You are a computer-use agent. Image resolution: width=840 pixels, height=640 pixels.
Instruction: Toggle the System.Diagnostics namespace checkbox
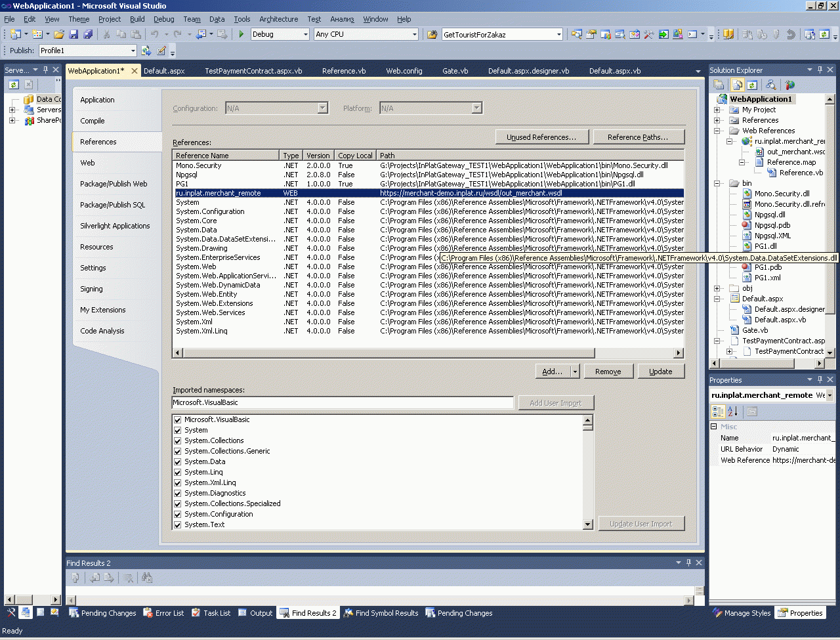coord(177,494)
